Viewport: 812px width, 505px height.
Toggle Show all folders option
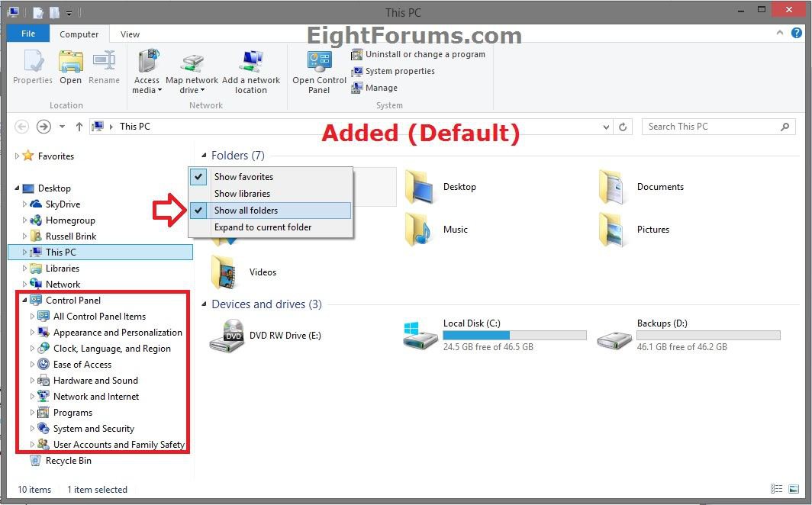click(x=270, y=211)
